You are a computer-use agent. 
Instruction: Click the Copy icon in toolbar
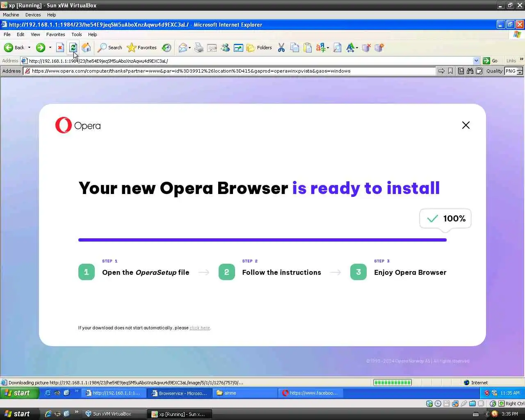(x=294, y=48)
